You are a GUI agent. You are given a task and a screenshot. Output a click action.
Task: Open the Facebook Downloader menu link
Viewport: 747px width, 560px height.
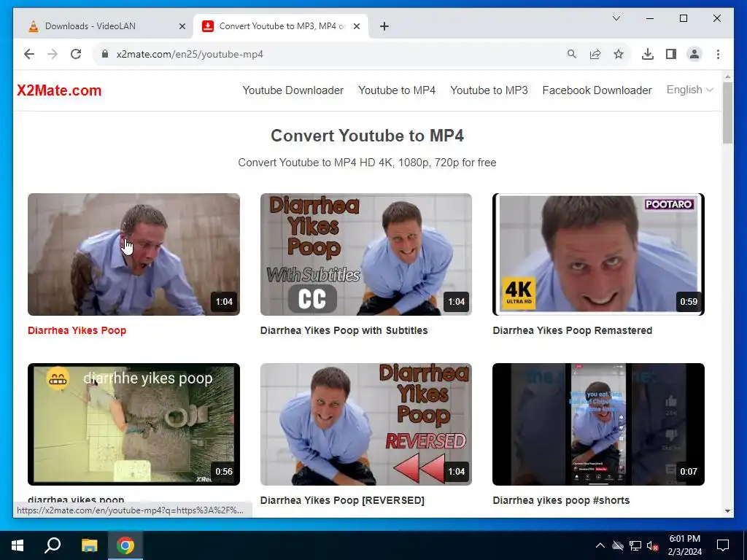point(597,90)
